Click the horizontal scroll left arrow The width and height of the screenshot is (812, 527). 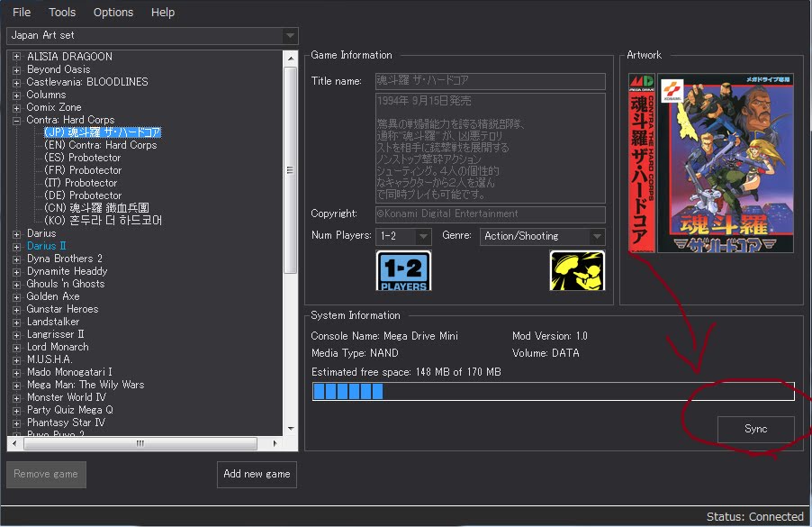14,443
